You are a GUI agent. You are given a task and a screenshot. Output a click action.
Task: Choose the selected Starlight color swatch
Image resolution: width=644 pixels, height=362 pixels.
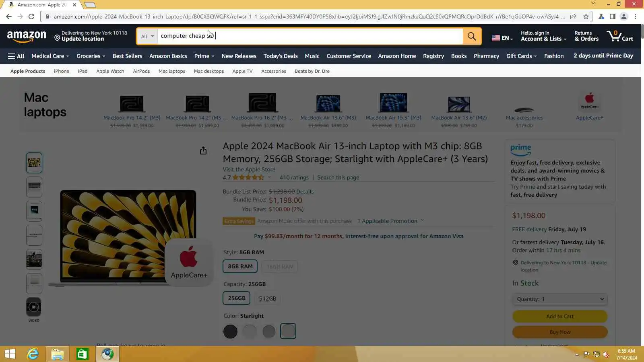288,331
